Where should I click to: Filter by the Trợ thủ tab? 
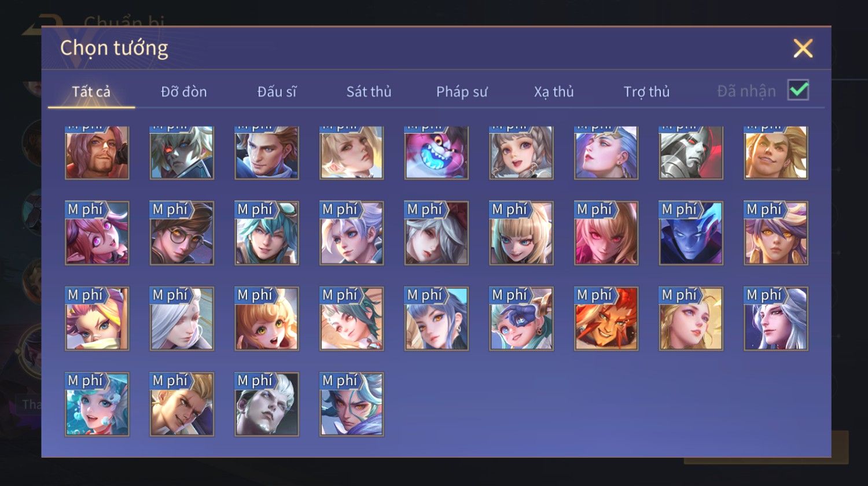coord(646,91)
